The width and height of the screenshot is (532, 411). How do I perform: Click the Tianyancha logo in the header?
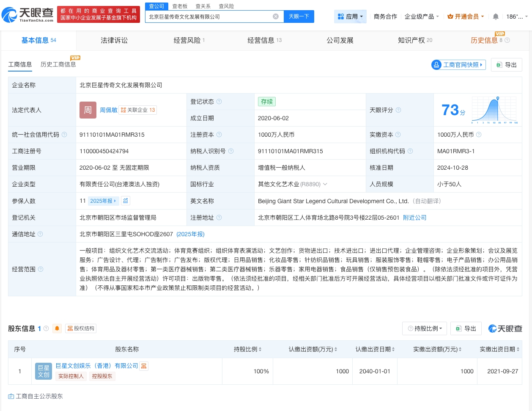[28, 15]
